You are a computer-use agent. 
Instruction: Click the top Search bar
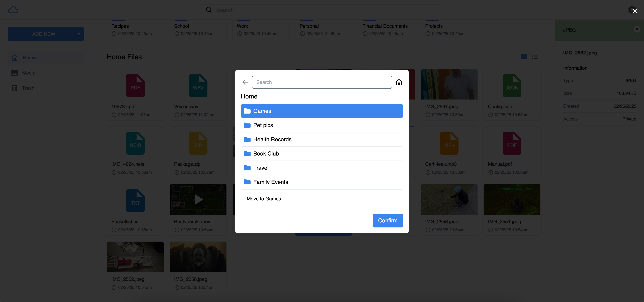point(322,10)
